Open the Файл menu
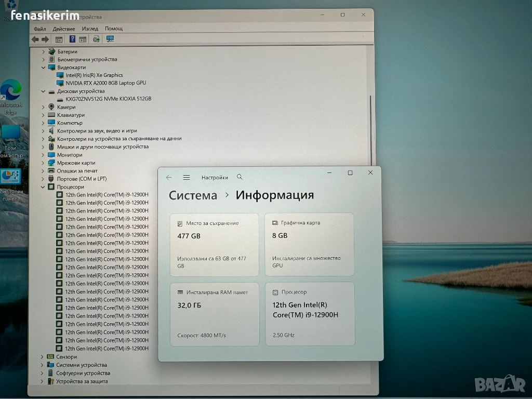The width and height of the screenshot is (532, 399). pyautogui.click(x=39, y=29)
